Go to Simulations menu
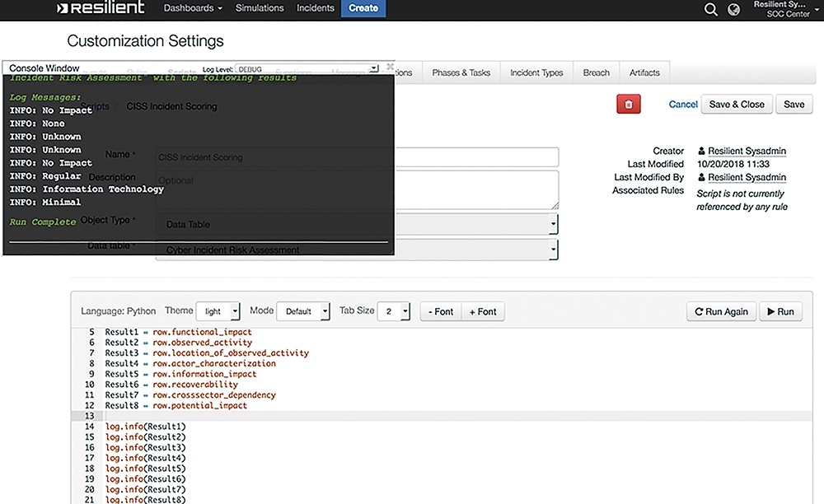This screenshot has width=824, height=504. 259,8
